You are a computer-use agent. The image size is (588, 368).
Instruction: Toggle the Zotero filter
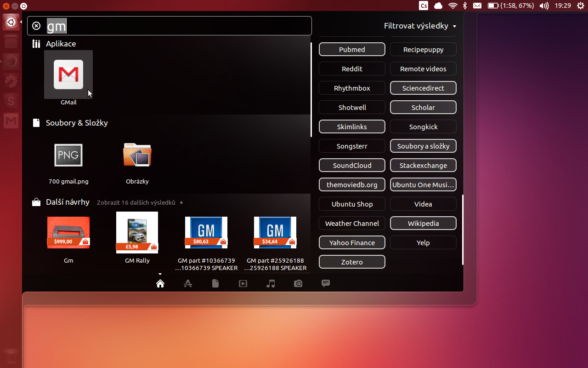click(x=352, y=262)
